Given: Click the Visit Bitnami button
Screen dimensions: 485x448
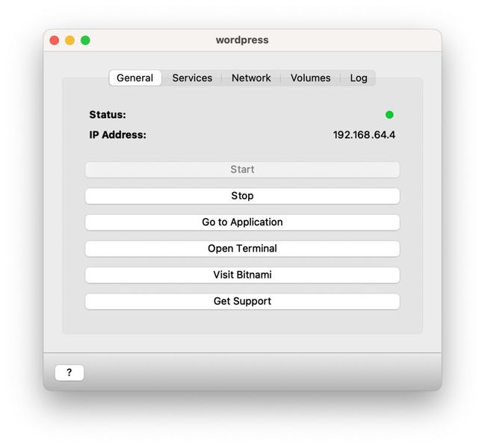Looking at the screenshot, I should [242, 275].
